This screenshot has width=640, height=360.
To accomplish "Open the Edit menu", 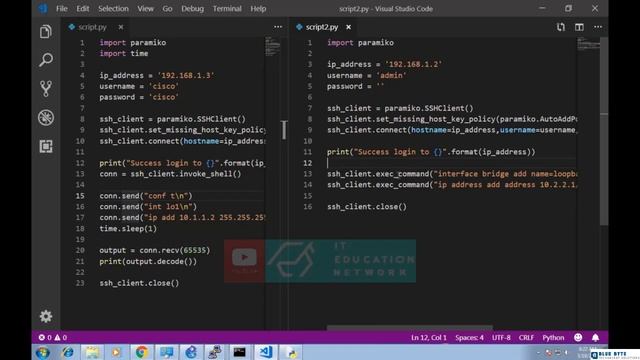I will pyautogui.click(x=82, y=9).
